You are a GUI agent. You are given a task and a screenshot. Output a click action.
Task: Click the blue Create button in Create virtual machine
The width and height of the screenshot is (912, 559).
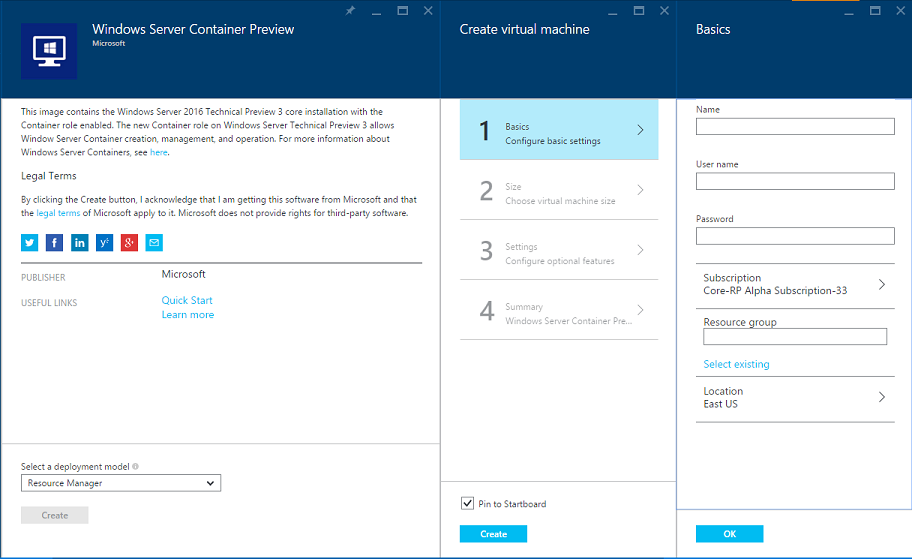(493, 534)
